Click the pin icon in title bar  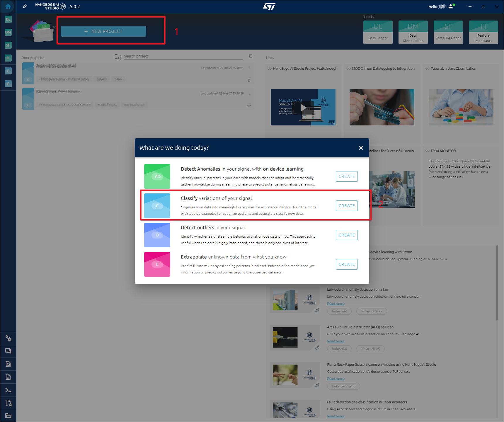(x=25, y=6)
